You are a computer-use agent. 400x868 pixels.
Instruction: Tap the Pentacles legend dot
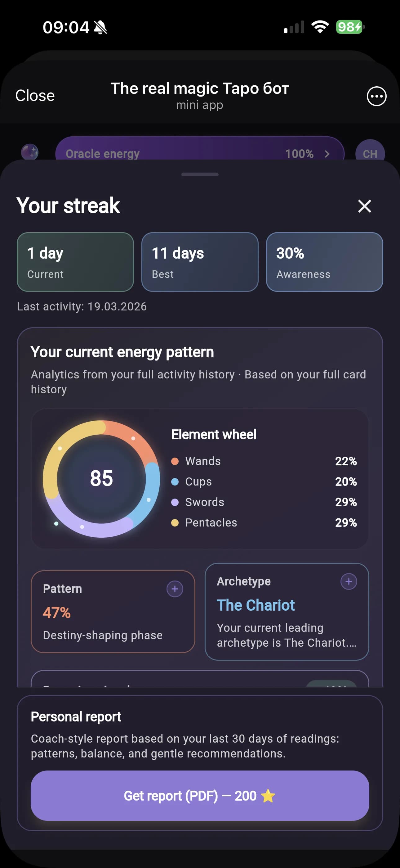click(x=175, y=522)
